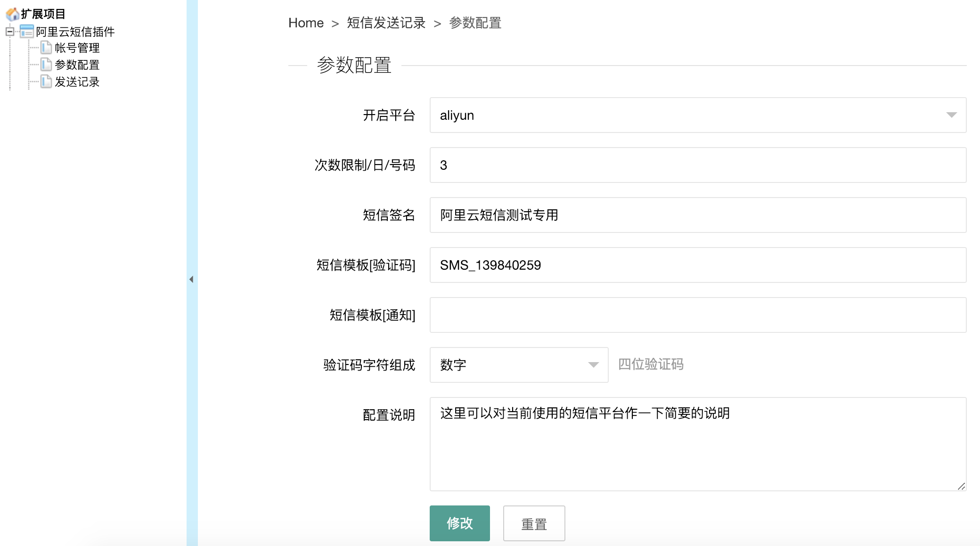Click the page icon next to 发送记录

[46, 82]
